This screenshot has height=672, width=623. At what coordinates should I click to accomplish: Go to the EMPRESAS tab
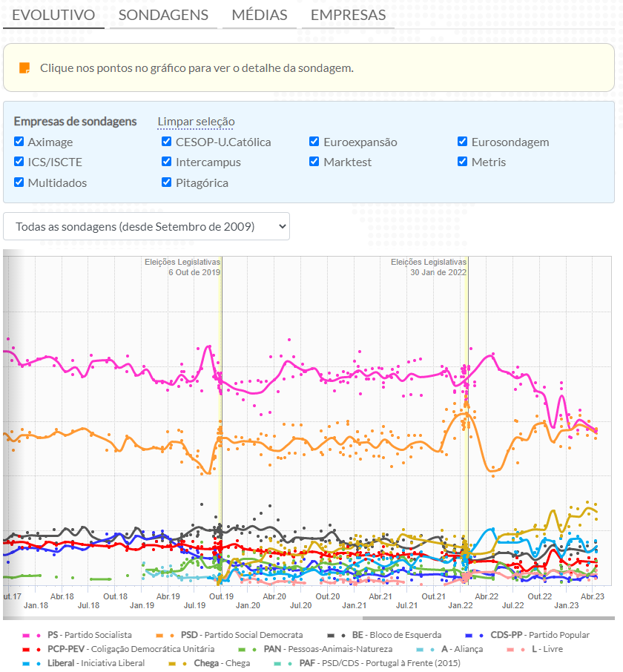(348, 15)
